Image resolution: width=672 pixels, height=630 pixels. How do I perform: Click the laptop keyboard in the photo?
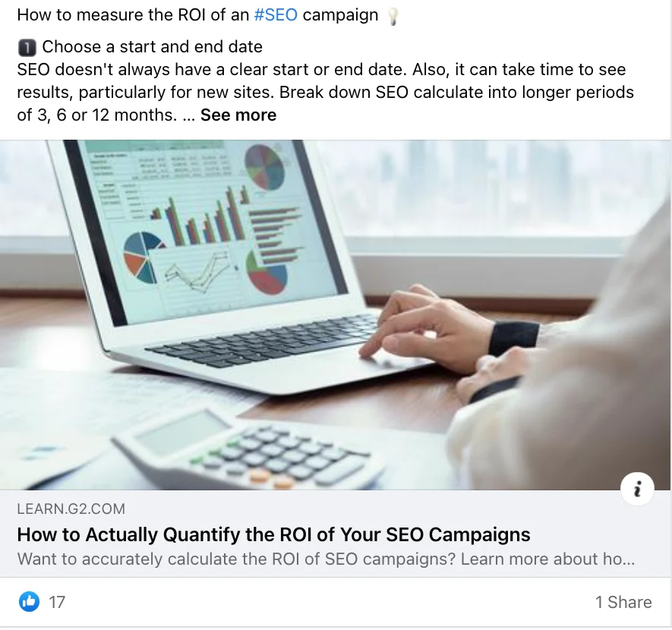click(x=261, y=341)
